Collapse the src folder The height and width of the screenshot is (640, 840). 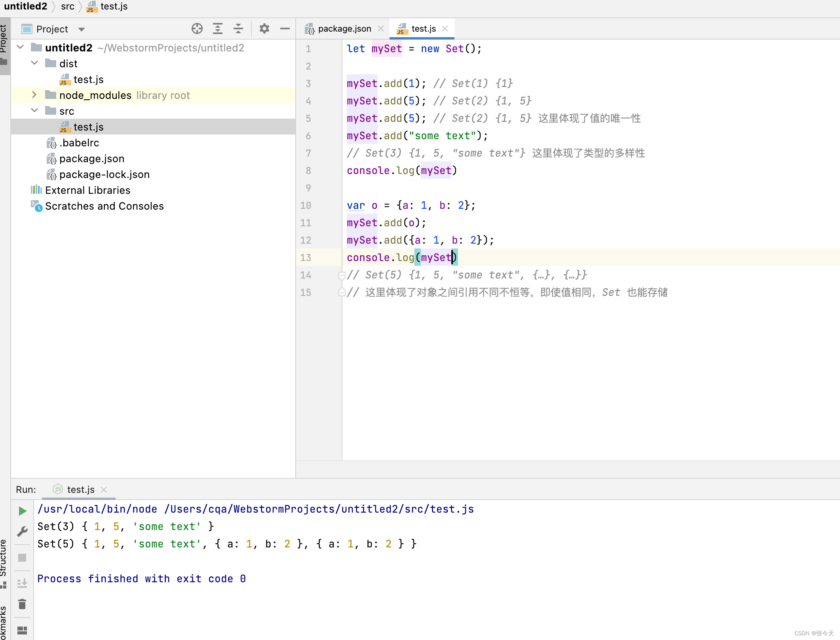34,111
